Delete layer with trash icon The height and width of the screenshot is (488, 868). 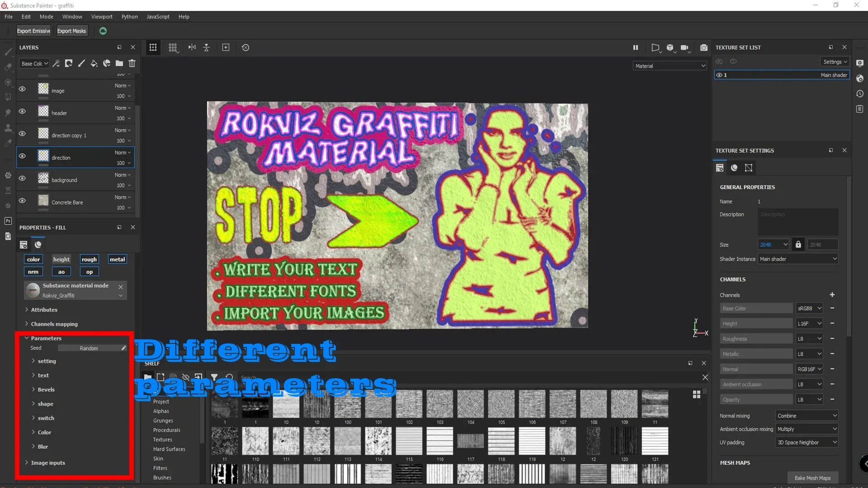132,63
